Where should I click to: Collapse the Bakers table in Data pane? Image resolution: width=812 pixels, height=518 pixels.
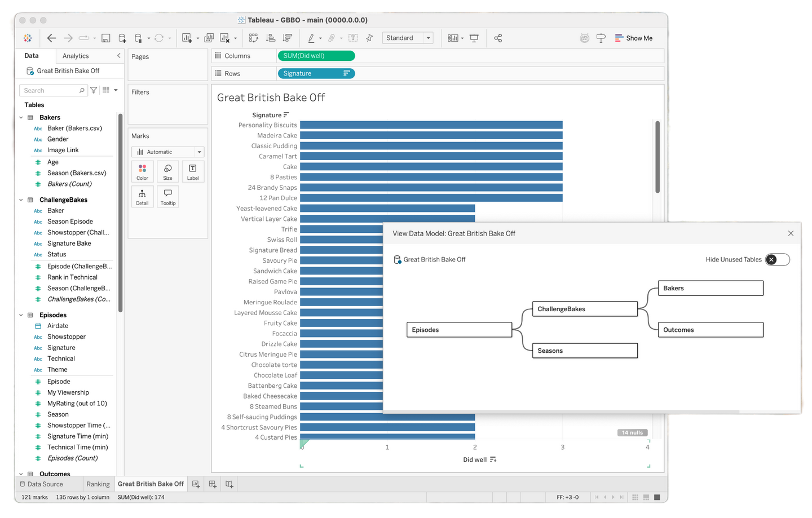point(21,117)
